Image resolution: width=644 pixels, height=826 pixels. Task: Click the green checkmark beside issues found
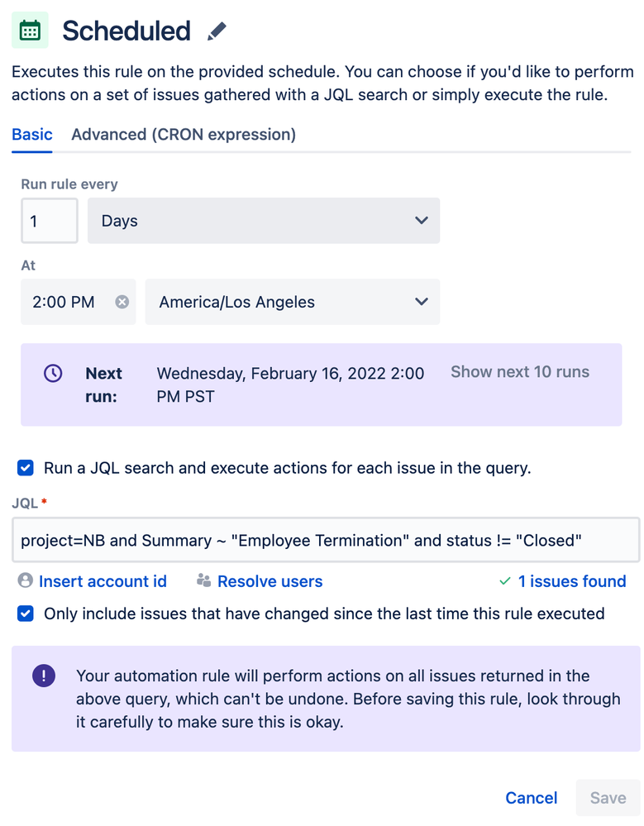coord(505,581)
